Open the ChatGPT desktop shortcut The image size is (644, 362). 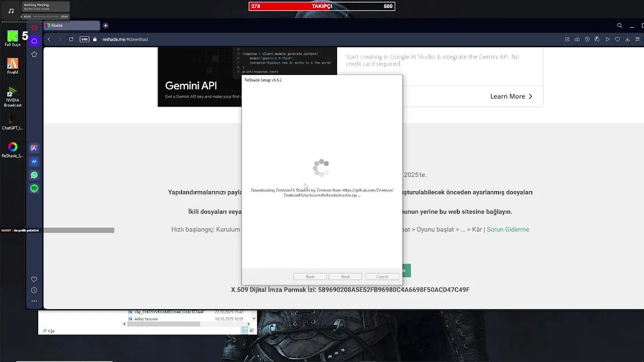[13, 122]
